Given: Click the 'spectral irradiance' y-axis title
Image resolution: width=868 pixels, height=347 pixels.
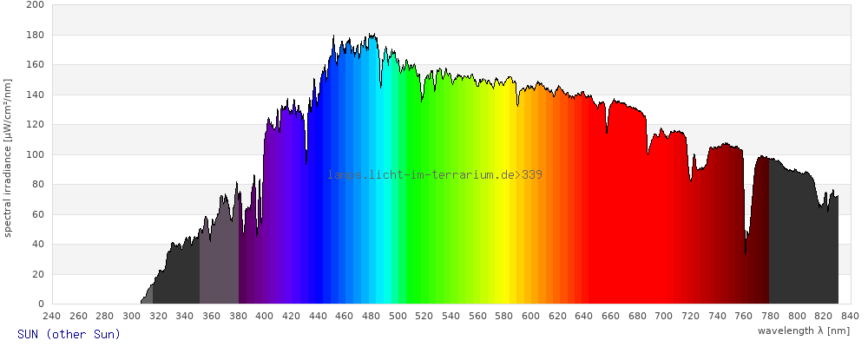Looking at the screenshot, I should [8, 157].
